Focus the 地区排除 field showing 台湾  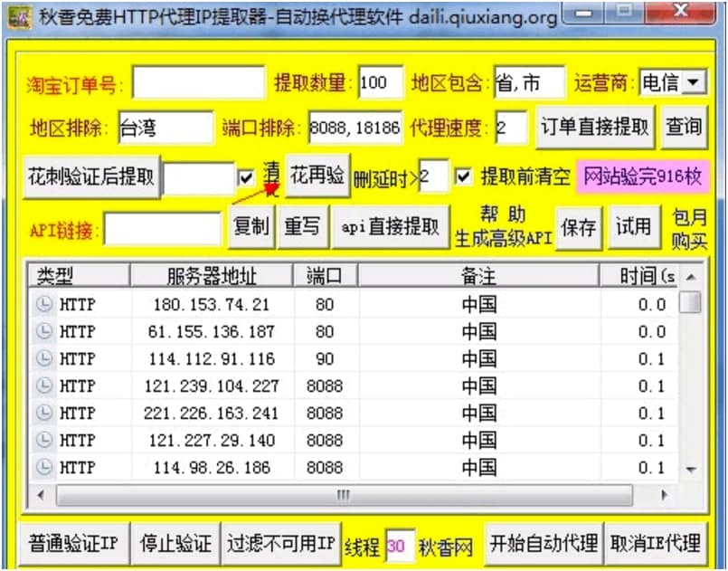[x=165, y=128]
